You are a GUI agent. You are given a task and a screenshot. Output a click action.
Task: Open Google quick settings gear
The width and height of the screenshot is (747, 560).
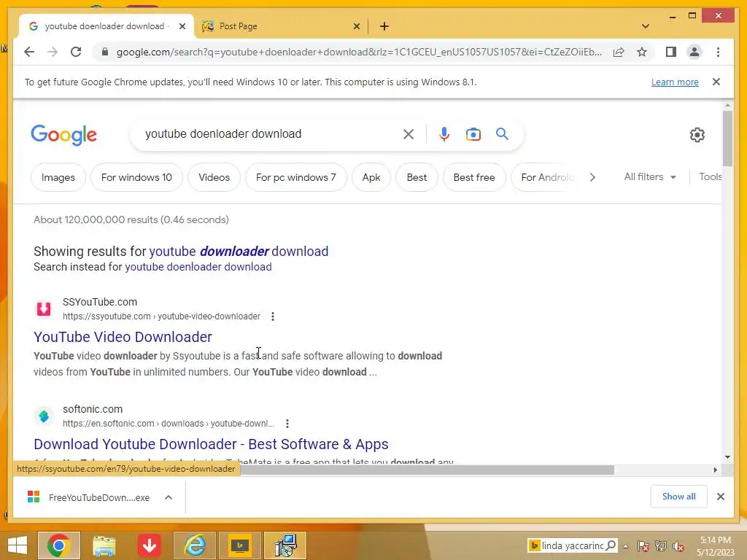click(x=697, y=135)
